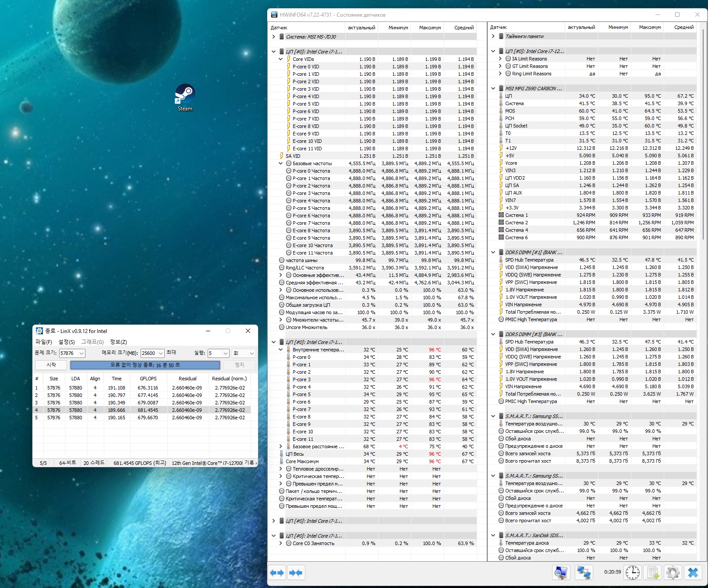Click the LinX test progress bar

[145, 365]
